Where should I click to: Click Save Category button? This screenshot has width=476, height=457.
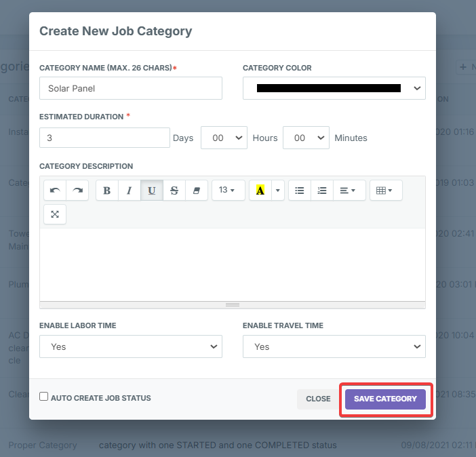click(x=385, y=399)
